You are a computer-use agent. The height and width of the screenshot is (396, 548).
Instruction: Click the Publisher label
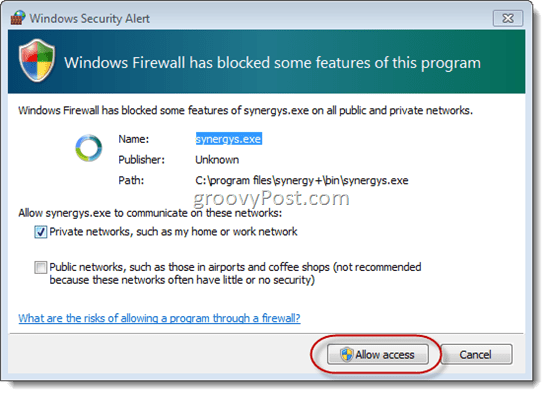[x=141, y=160]
